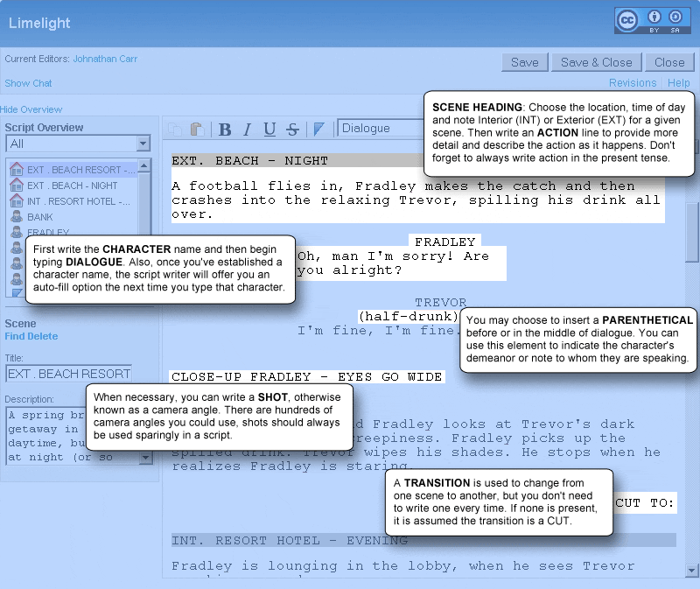This screenshot has height=589, width=700.
Task: Click the Show Chat link
Action: point(28,83)
